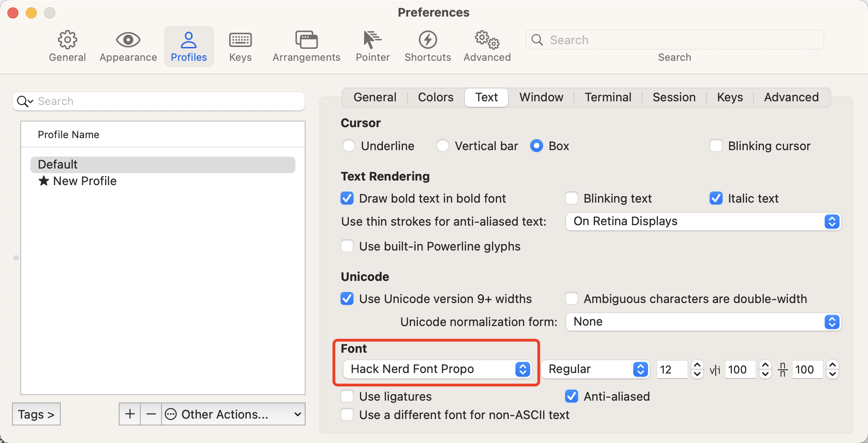Enable different font for non-ASCII text
This screenshot has height=443, width=868.
pyautogui.click(x=347, y=415)
